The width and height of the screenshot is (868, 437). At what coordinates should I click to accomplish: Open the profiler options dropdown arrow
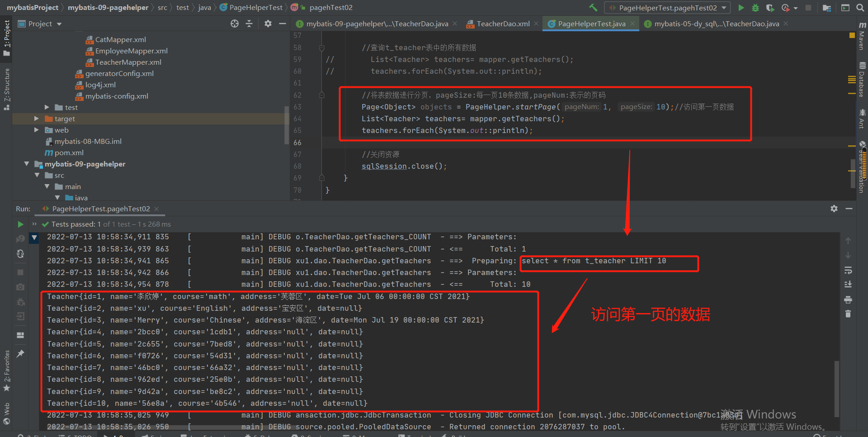796,8
